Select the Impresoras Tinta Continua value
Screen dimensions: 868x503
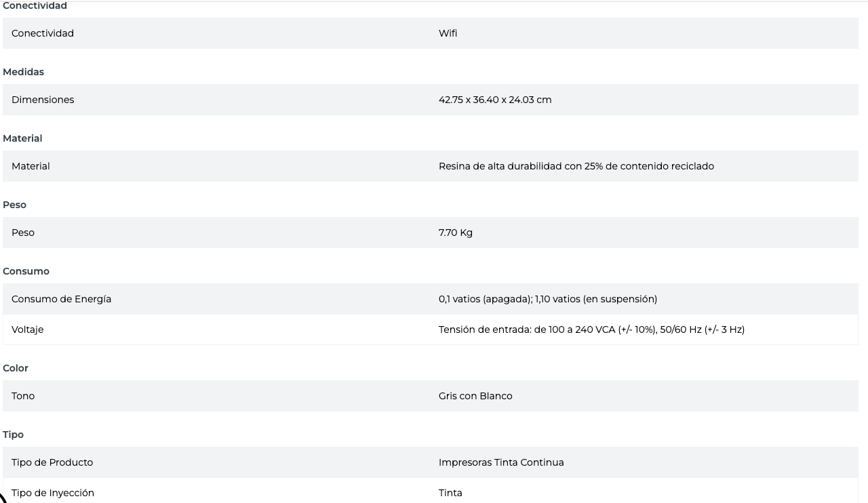coord(500,462)
